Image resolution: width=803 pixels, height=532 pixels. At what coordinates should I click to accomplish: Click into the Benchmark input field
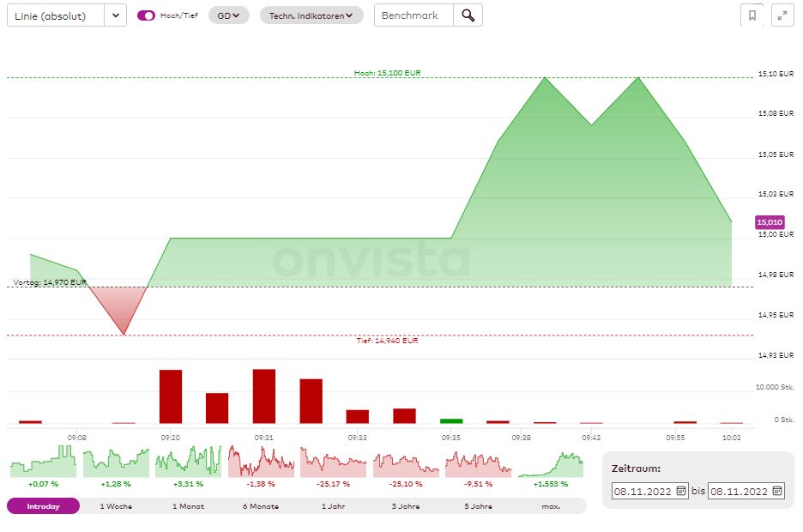point(412,15)
